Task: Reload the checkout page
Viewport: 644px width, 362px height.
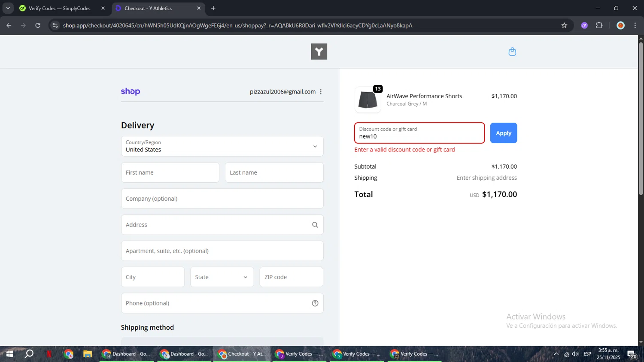Action: coord(38,25)
